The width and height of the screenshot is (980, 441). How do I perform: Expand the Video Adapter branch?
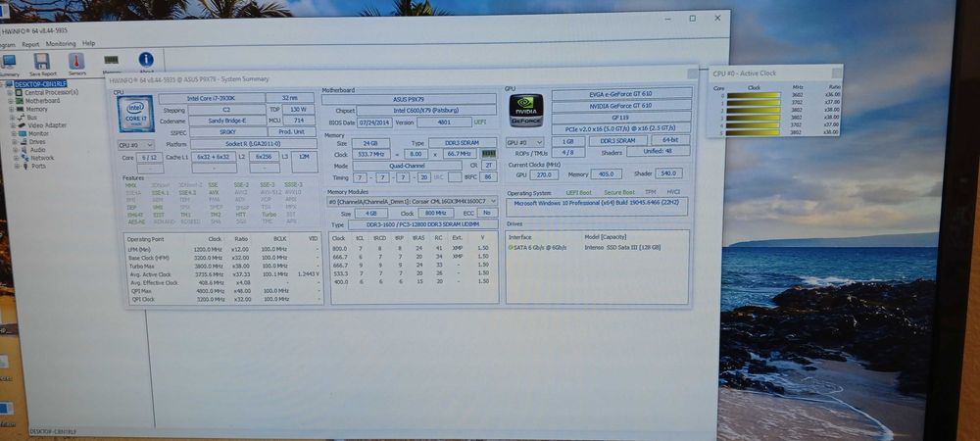tap(13, 125)
